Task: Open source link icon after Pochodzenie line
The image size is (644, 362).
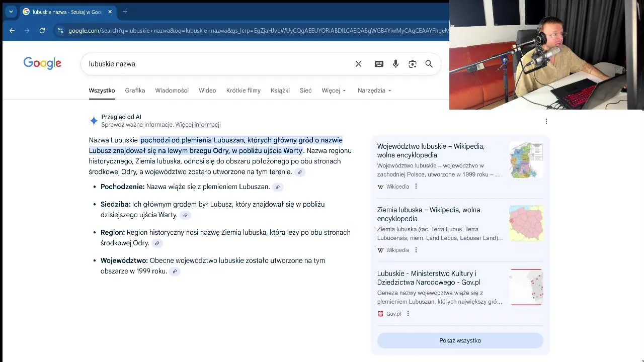Action: click(278, 187)
